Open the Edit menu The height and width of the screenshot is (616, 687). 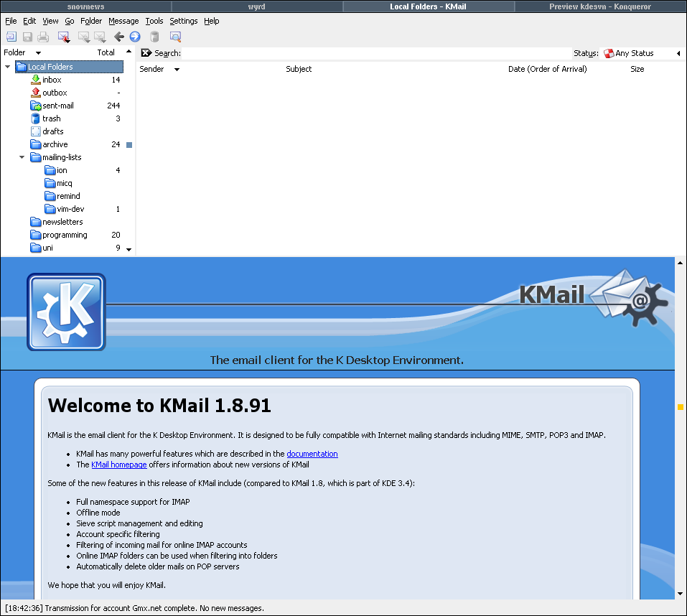click(29, 21)
